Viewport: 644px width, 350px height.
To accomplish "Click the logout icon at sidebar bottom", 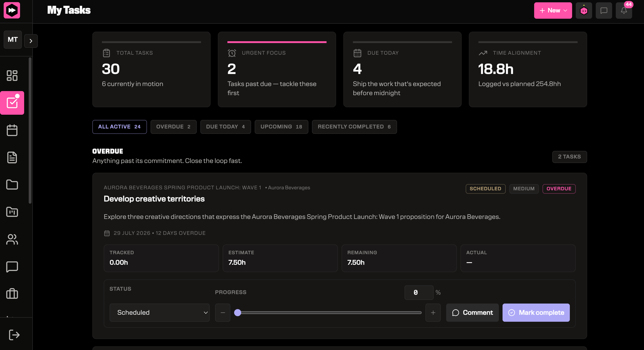I will 14,335.
